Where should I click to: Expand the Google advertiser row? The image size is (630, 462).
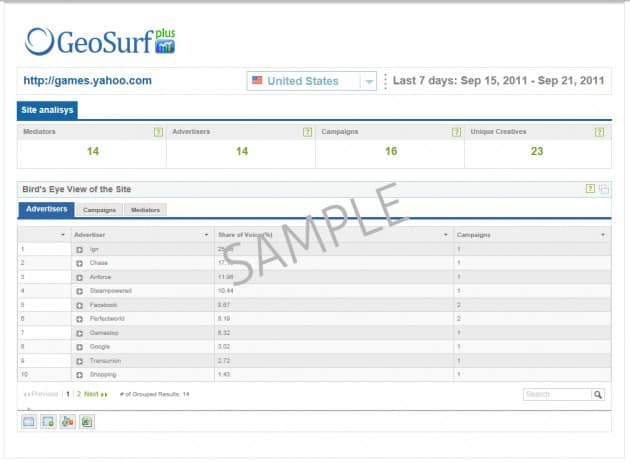(x=80, y=347)
